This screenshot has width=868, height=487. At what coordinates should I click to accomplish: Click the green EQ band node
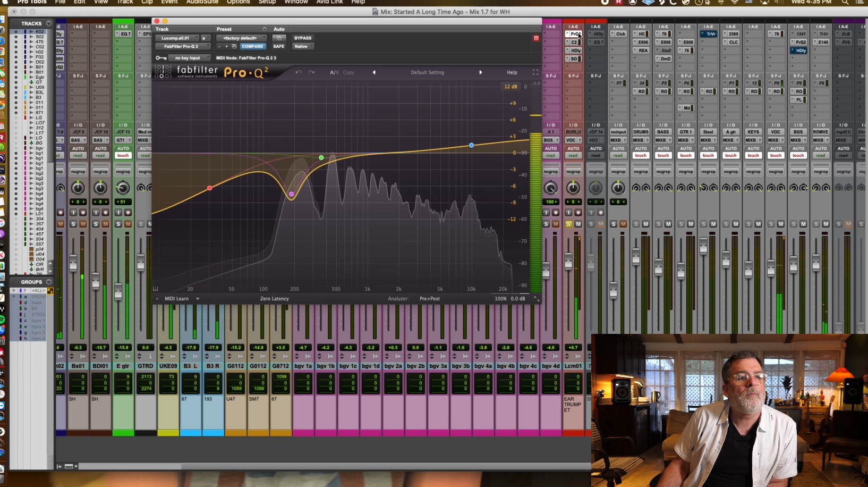pyautogui.click(x=321, y=158)
